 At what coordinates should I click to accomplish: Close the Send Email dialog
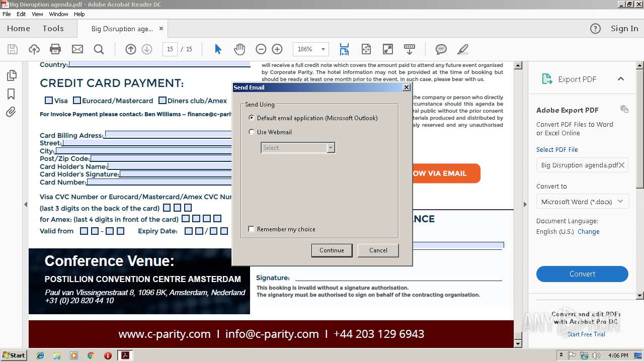(407, 87)
